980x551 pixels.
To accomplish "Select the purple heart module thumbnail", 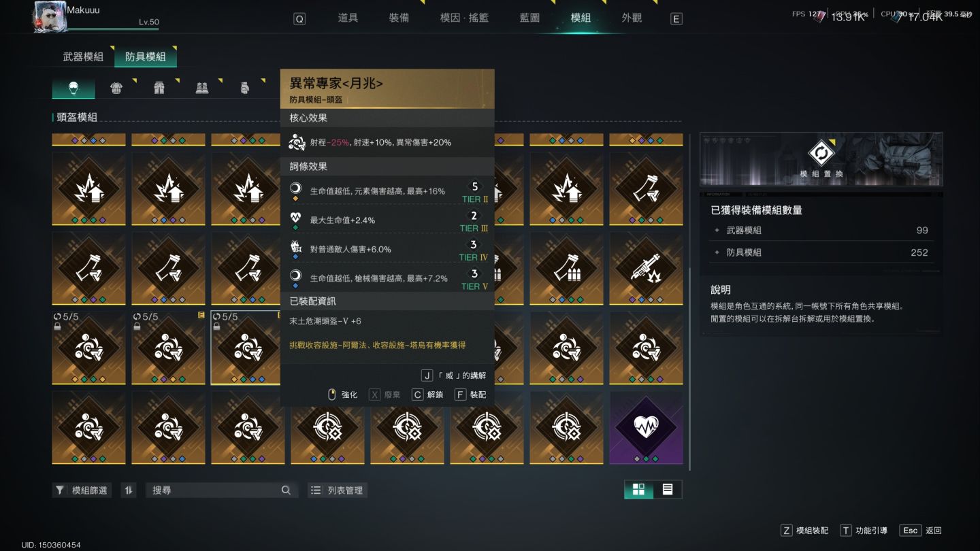I will [x=646, y=427].
